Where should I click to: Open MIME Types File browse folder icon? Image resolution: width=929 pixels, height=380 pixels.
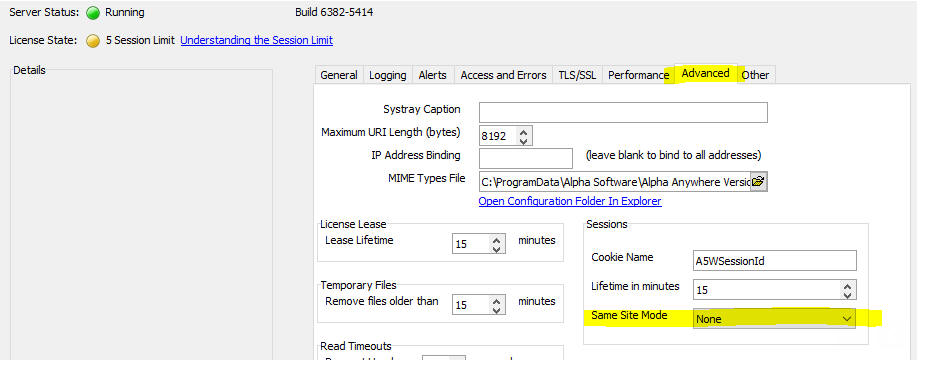click(758, 182)
